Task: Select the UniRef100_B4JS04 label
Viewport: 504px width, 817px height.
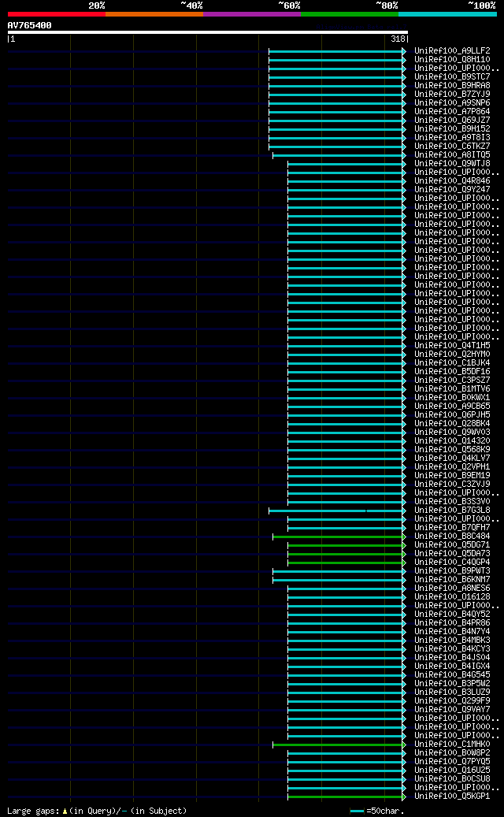Action: coord(452,658)
